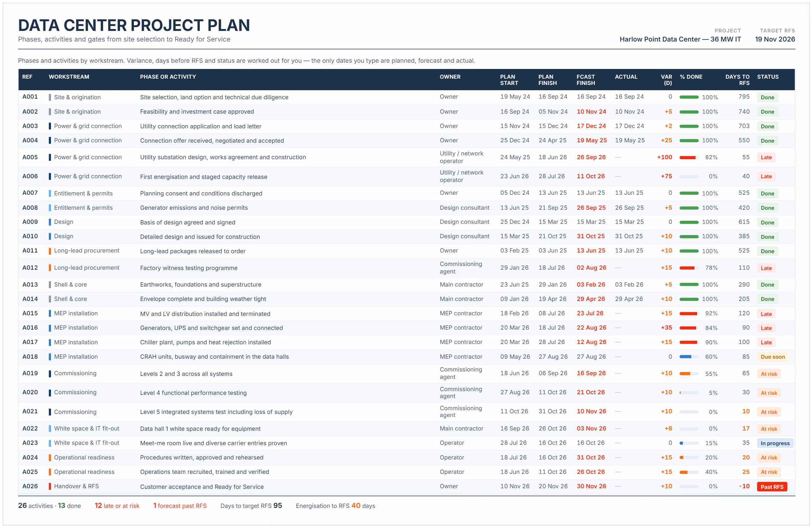Viewport: 812px width, 526px height.
Task: Click the DAYS TO RFS column header
Action: pos(737,80)
